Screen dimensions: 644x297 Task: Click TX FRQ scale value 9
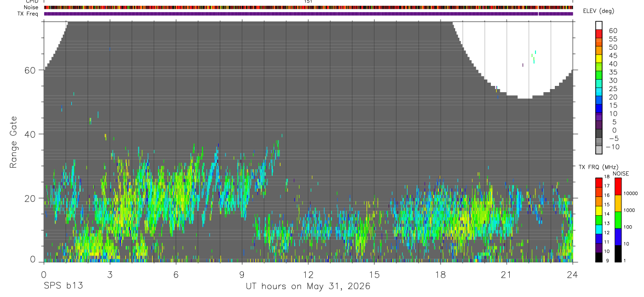(x=607, y=260)
